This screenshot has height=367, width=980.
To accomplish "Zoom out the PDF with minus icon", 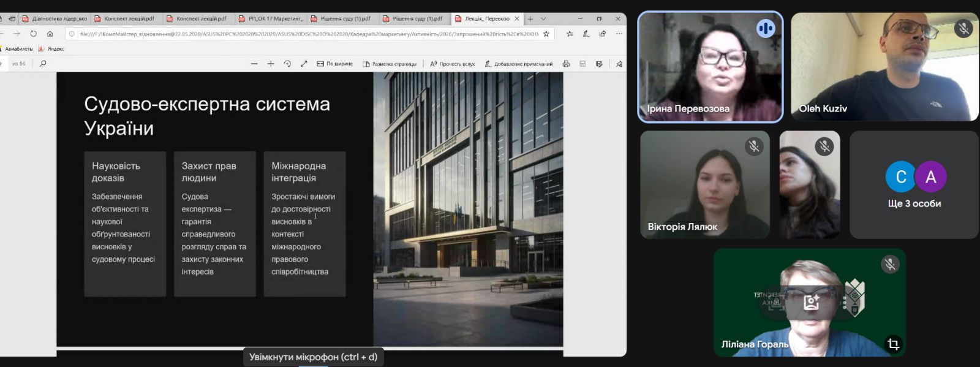I will tap(254, 64).
